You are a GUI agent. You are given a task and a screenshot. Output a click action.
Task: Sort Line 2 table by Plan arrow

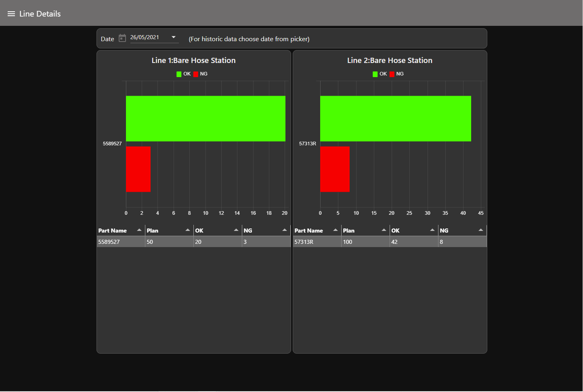point(384,230)
